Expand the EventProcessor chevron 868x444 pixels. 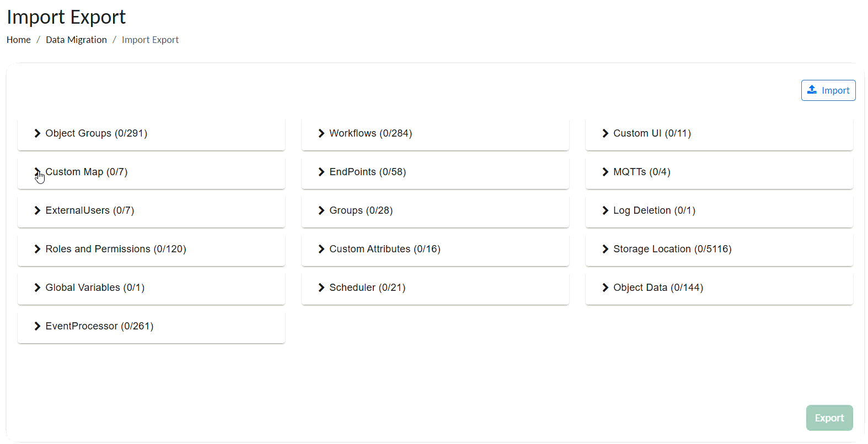(x=37, y=326)
